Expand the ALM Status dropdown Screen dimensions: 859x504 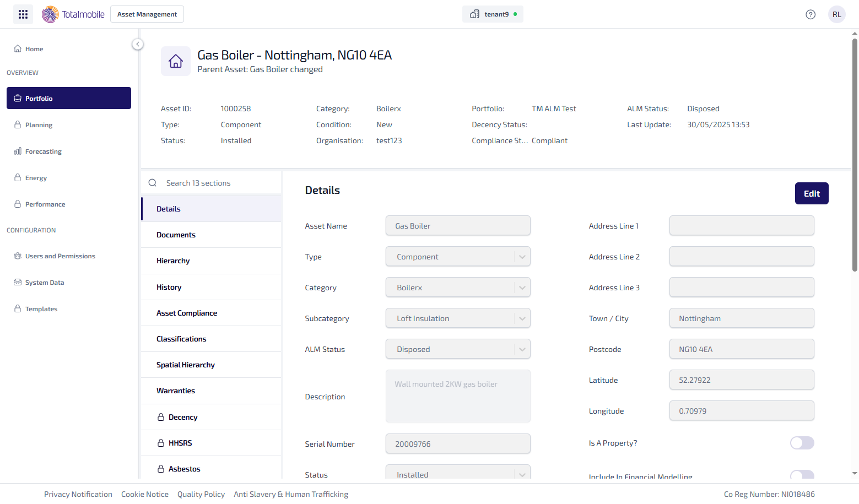point(522,349)
